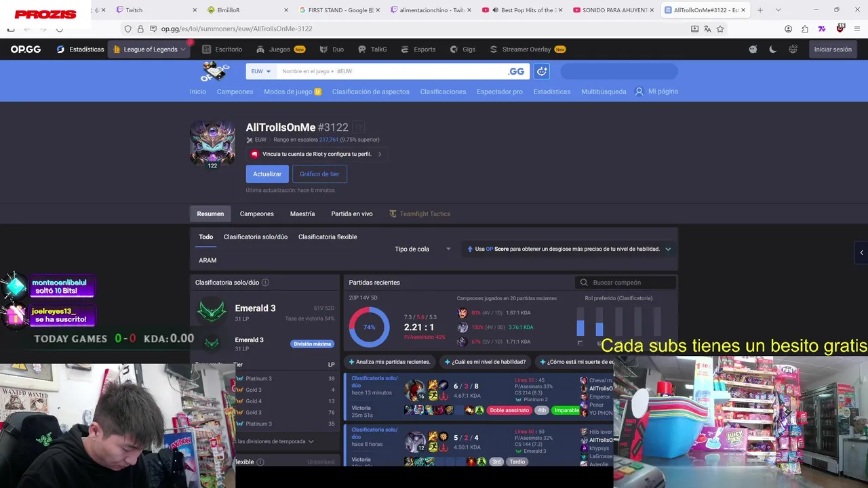Image resolution: width=868 pixels, height=488 pixels.
Task: Expand las divisiones de temporada list
Action: pos(275,441)
